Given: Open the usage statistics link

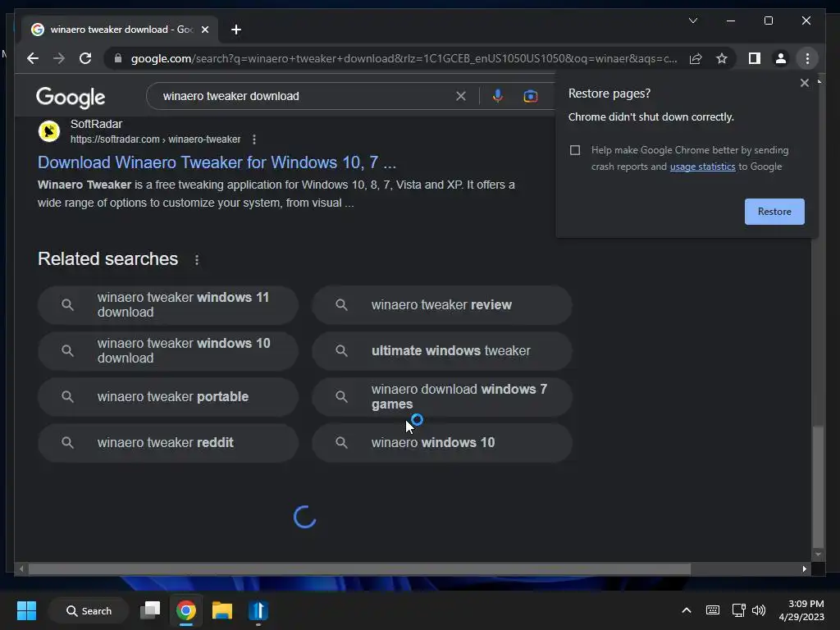Looking at the screenshot, I should click(702, 167).
